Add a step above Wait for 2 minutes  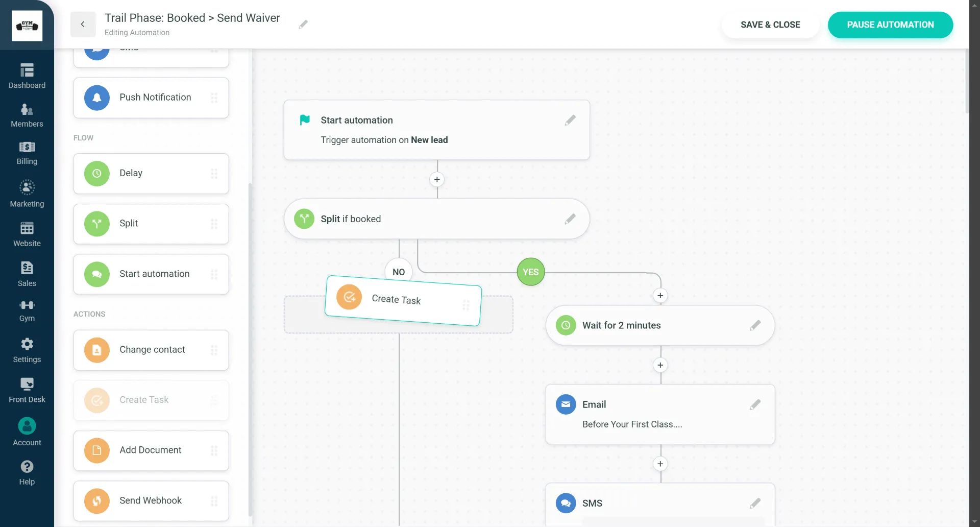660,295
